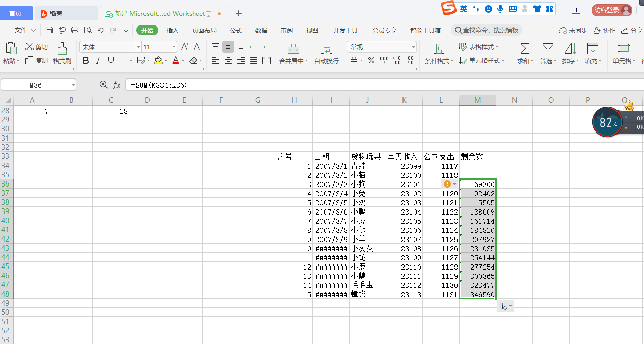Click the Print icon in quick access toolbar
Viewport: 644px width, 344px height.
(75, 30)
